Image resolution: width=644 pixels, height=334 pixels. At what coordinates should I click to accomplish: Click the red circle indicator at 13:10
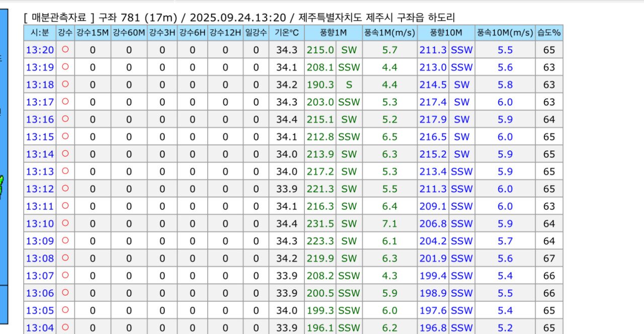[65, 223]
